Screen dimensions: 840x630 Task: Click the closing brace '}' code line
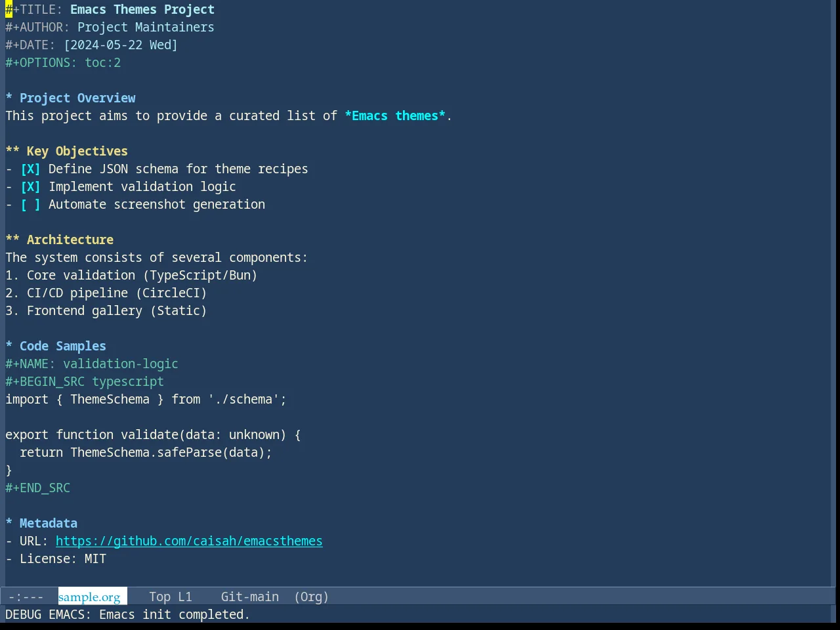[x=9, y=471]
